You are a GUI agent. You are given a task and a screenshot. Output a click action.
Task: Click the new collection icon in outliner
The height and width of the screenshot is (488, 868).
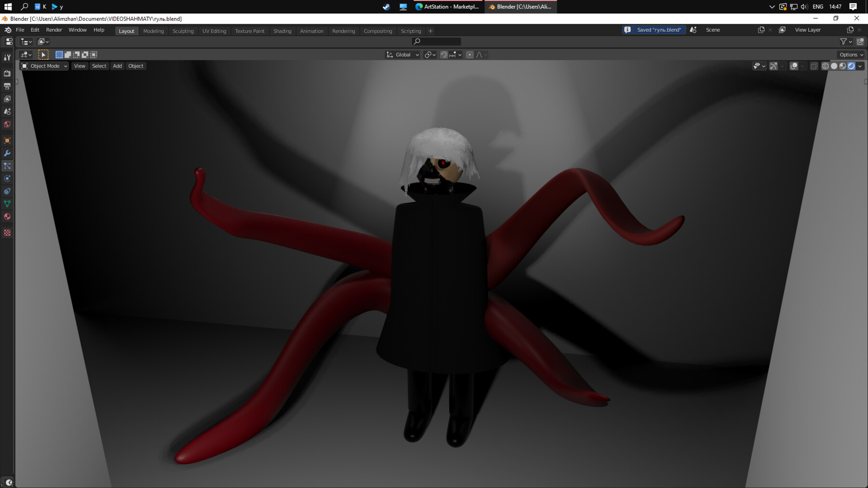(x=860, y=41)
